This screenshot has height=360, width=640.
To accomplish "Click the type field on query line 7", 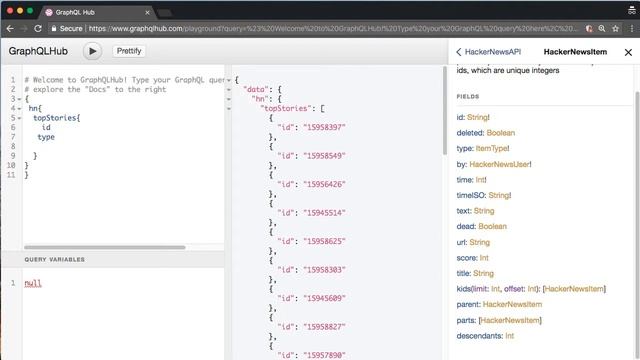I will (46, 137).
